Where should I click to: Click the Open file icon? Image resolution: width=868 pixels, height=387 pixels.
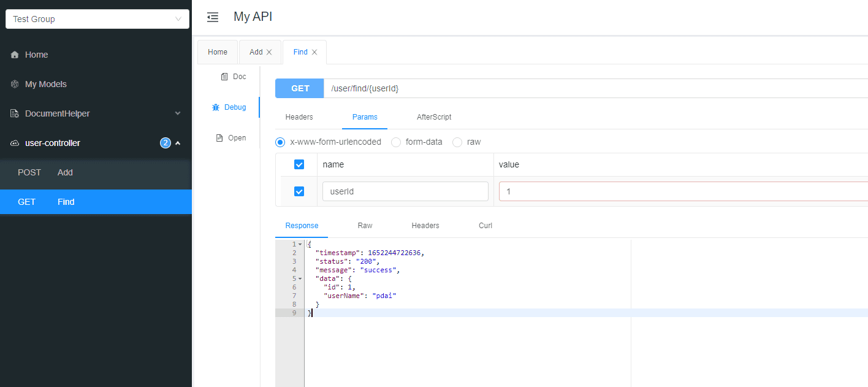pos(219,138)
